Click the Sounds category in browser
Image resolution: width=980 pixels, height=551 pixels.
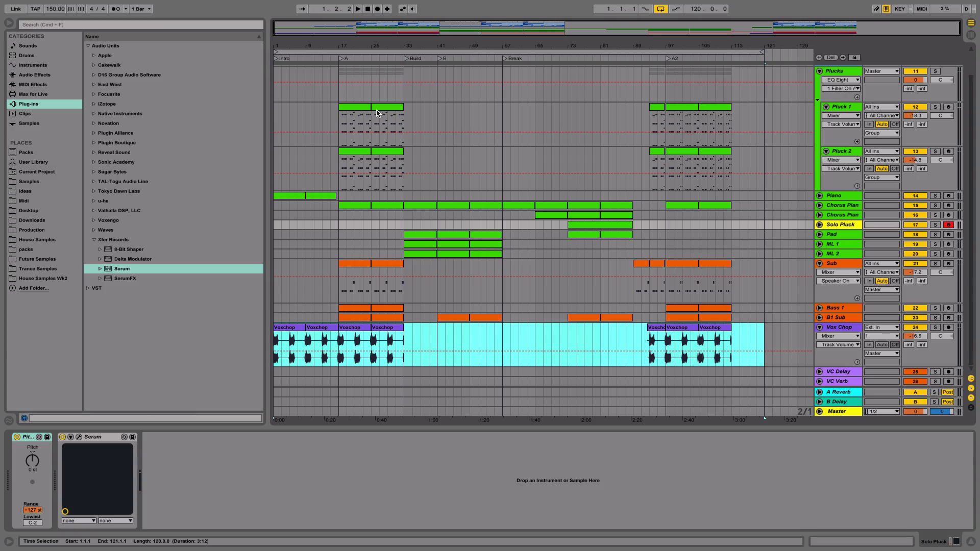click(28, 46)
